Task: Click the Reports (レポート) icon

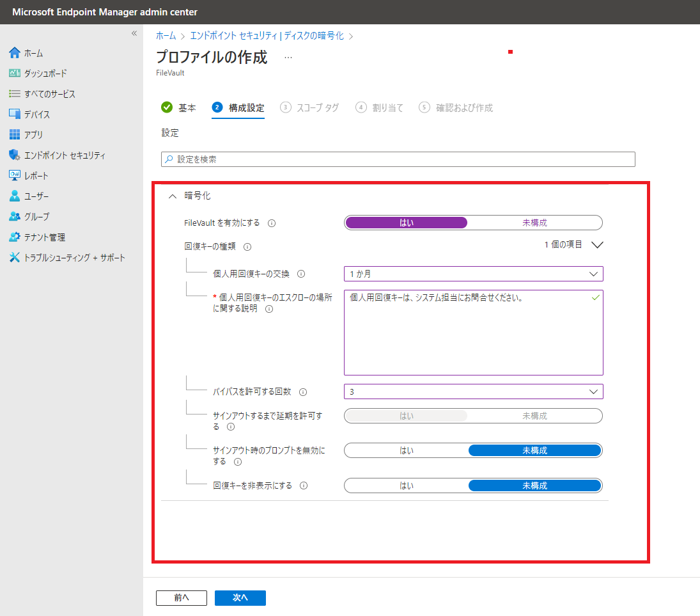Action: tap(14, 175)
